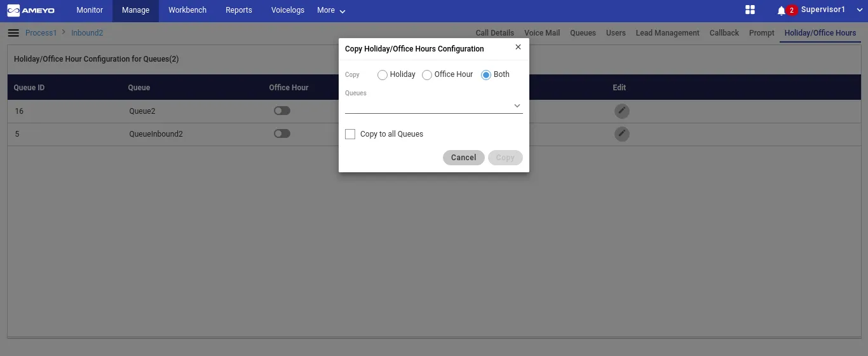Screen dimensions: 868x356
Task: Click the Queue ID column header
Action: tap(29, 88)
